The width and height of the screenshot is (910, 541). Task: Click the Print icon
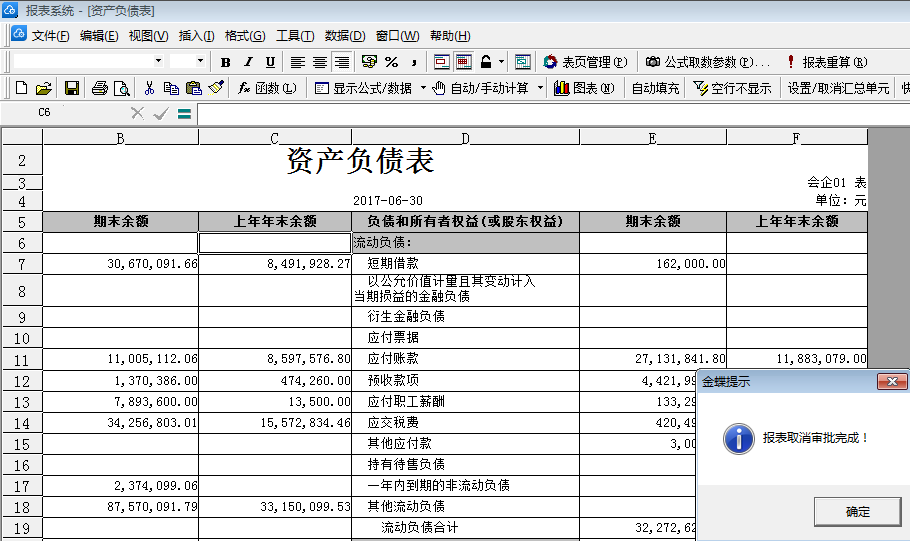point(100,88)
